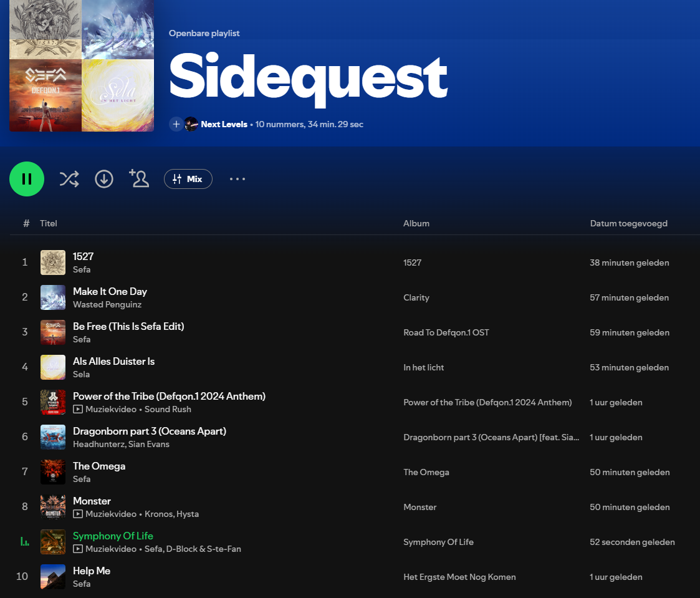Open the Power of the Tribe album link
Viewport: 700px width, 598px height.
pos(487,402)
